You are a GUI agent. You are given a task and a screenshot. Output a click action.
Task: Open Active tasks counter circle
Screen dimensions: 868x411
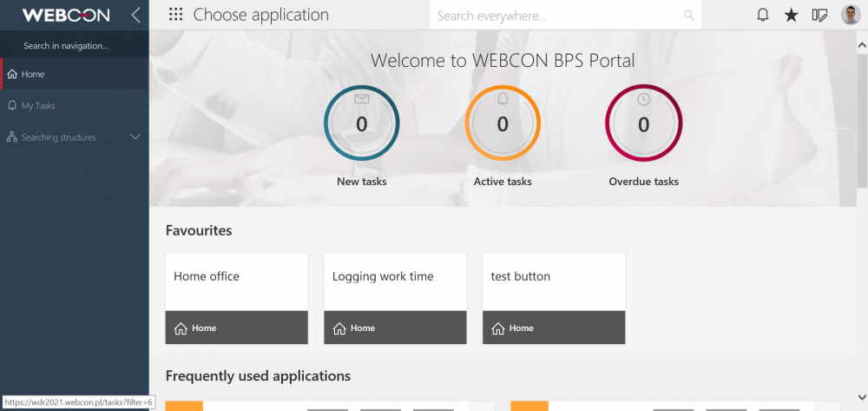click(x=503, y=123)
